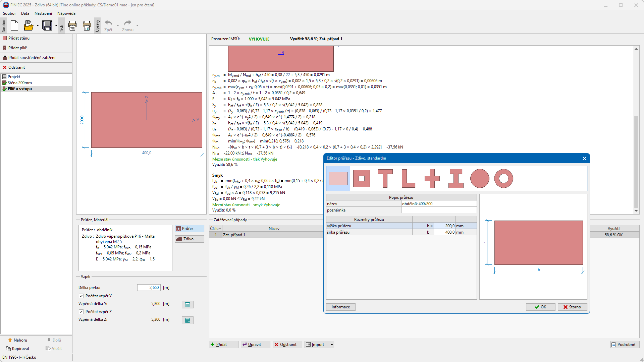Open the Nastavení menu

point(43,13)
